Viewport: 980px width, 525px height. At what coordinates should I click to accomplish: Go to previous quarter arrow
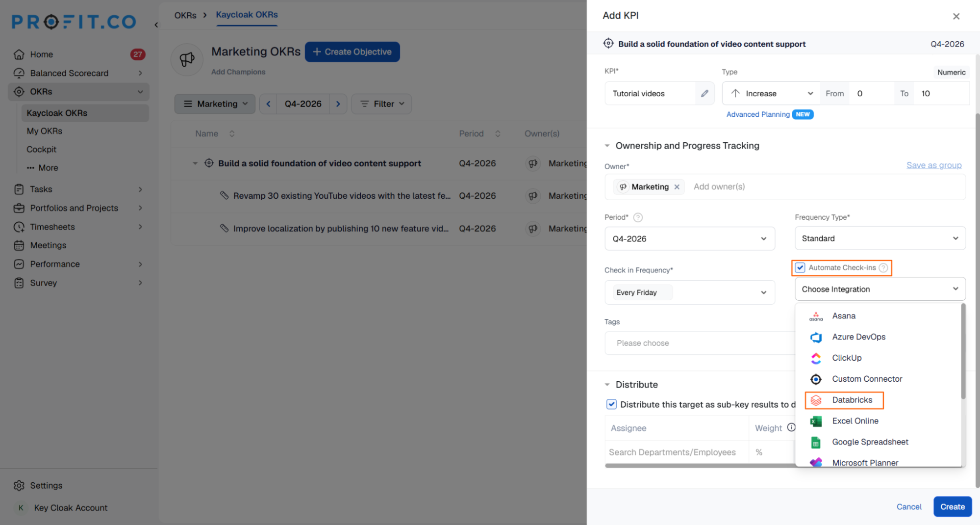click(x=268, y=104)
